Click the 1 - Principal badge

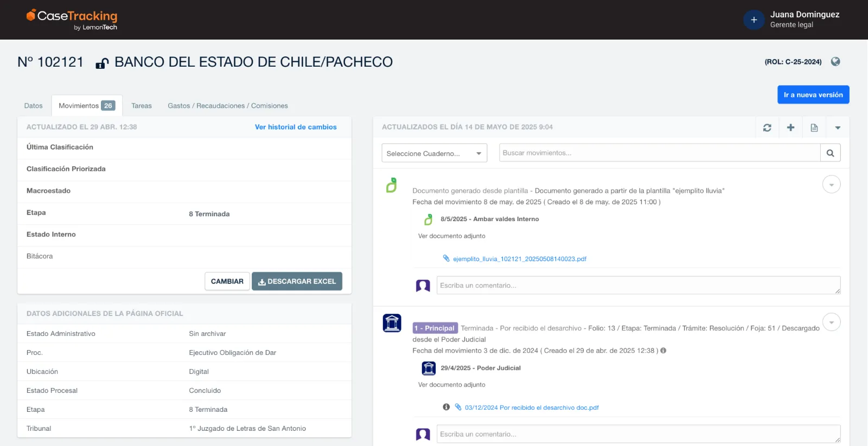coord(435,328)
